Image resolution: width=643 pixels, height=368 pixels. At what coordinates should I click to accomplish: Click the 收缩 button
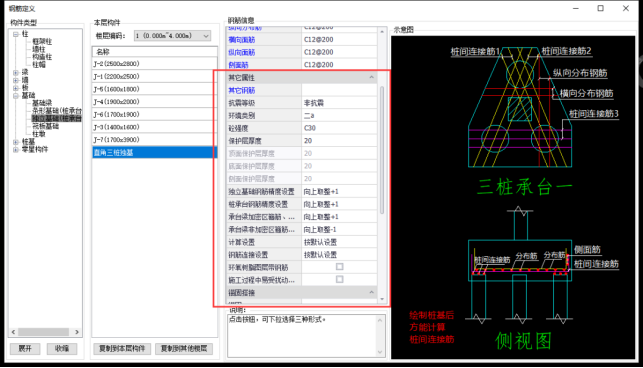(x=62, y=348)
